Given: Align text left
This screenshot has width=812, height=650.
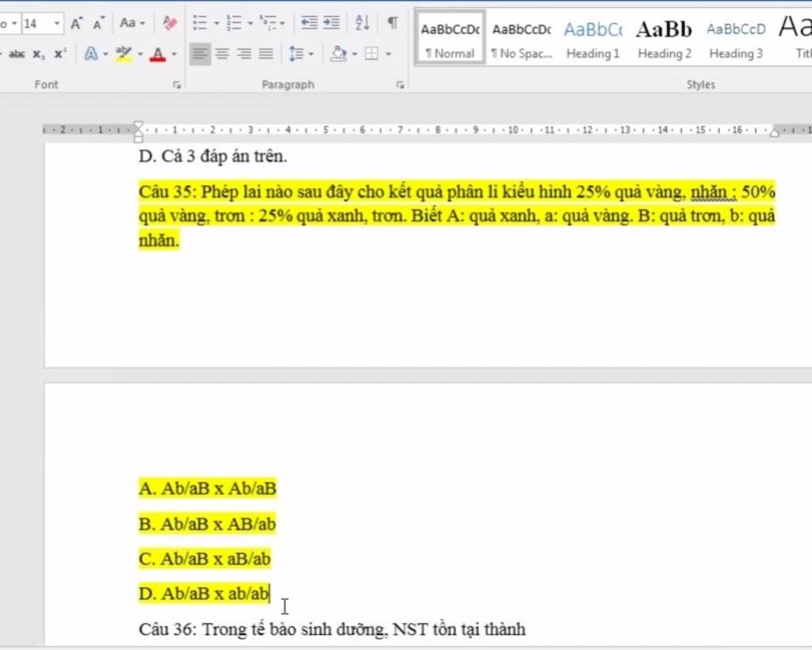Looking at the screenshot, I should point(201,53).
